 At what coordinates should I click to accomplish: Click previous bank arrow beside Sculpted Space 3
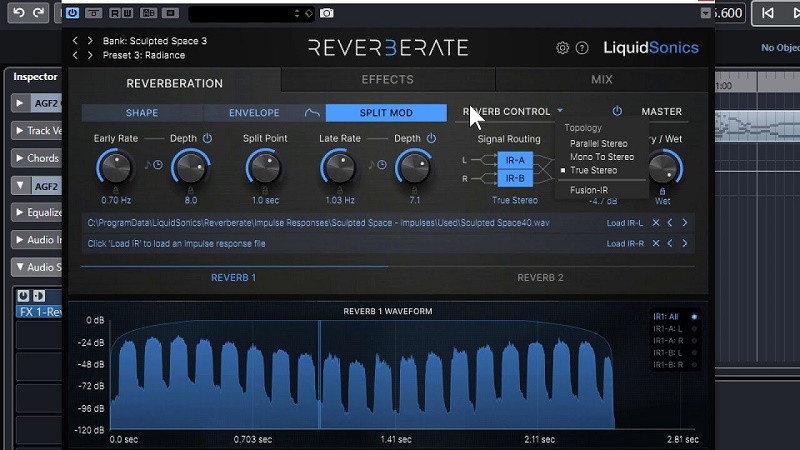coord(77,41)
